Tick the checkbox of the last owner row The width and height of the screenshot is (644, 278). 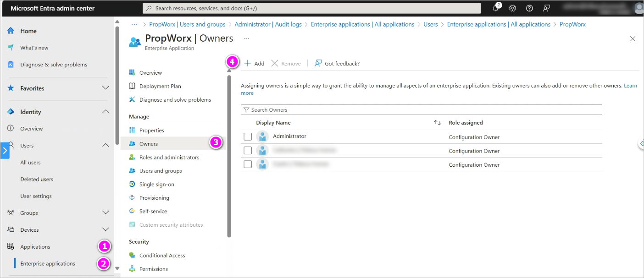coord(248,164)
